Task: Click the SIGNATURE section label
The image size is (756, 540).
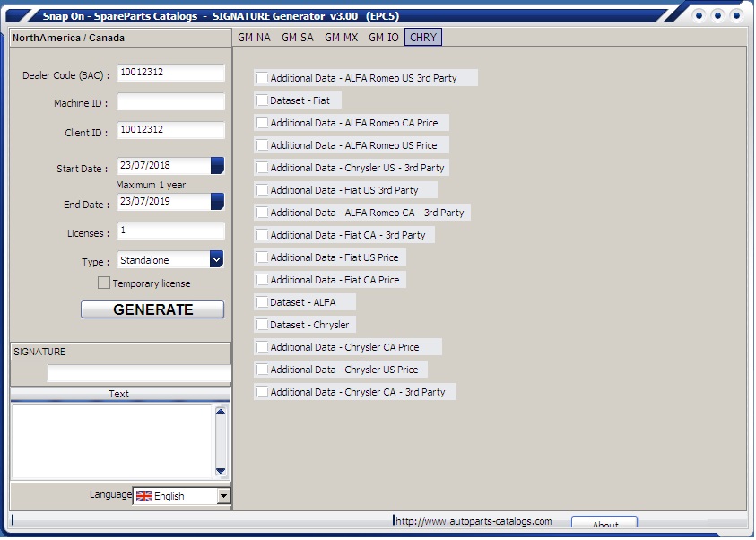Action: (39, 352)
